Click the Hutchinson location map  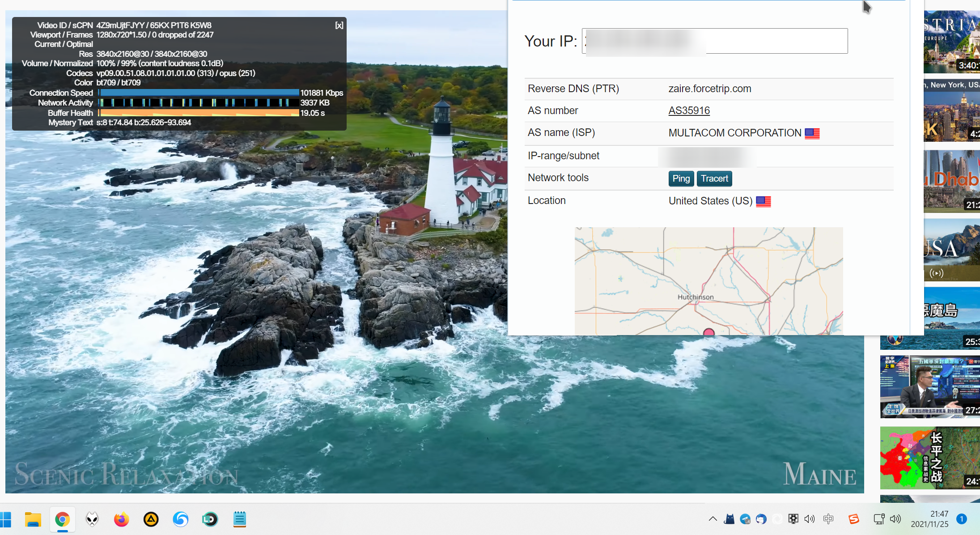click(708, 280)
